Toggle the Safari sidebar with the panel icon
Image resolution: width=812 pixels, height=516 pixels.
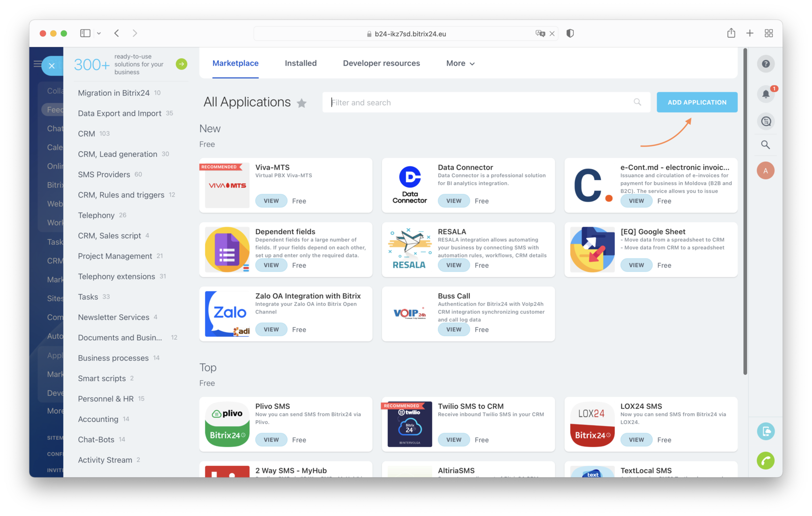85,33
